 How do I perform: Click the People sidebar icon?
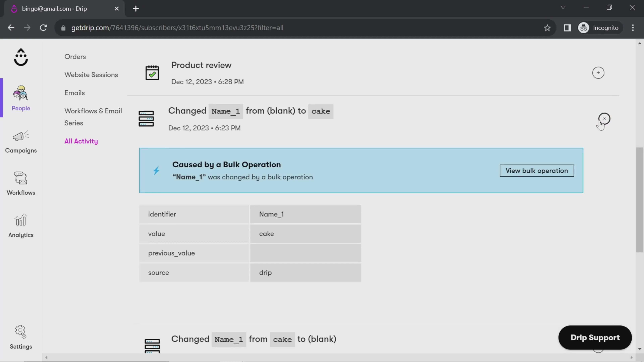21,97
